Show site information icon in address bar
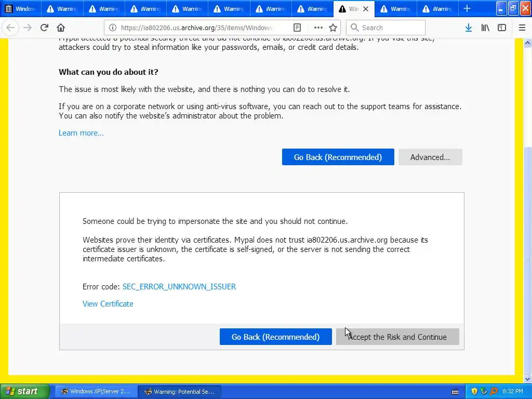The width and height of the screenshot is (532, 399). coord(113,28)
